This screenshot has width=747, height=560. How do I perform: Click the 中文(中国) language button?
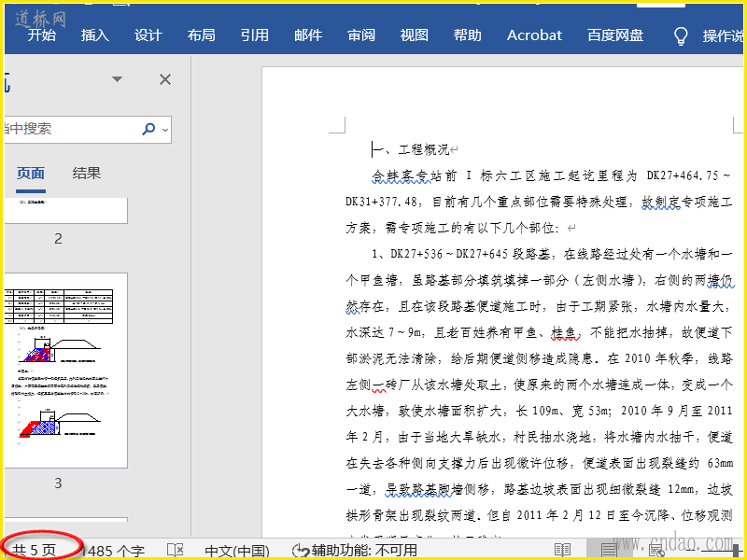tap(237, 551)
